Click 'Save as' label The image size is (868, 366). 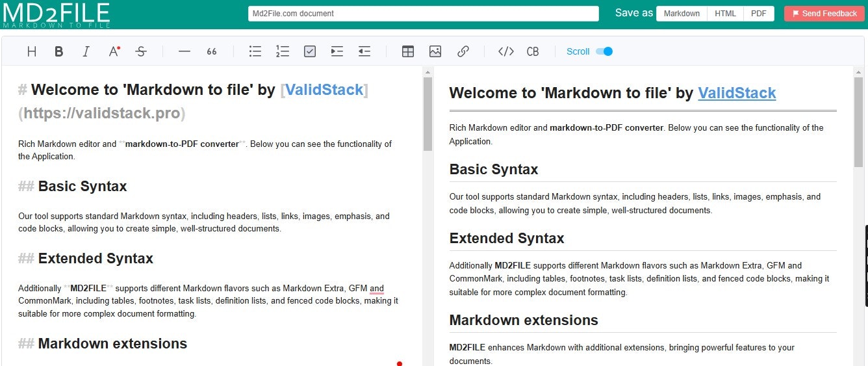(x=634, y=13)
